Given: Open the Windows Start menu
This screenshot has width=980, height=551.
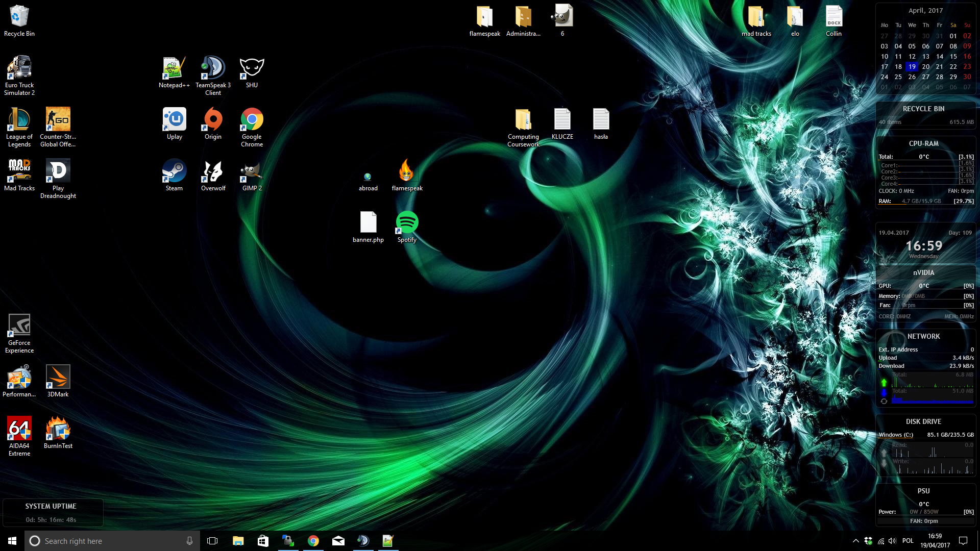Looking at the screenshot, I should click(x=12, y=541).
